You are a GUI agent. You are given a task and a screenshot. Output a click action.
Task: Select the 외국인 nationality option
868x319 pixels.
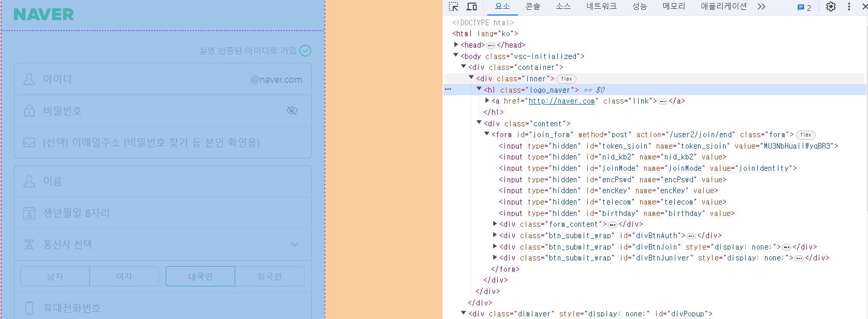pyautogui.click(x=270, y=277)
